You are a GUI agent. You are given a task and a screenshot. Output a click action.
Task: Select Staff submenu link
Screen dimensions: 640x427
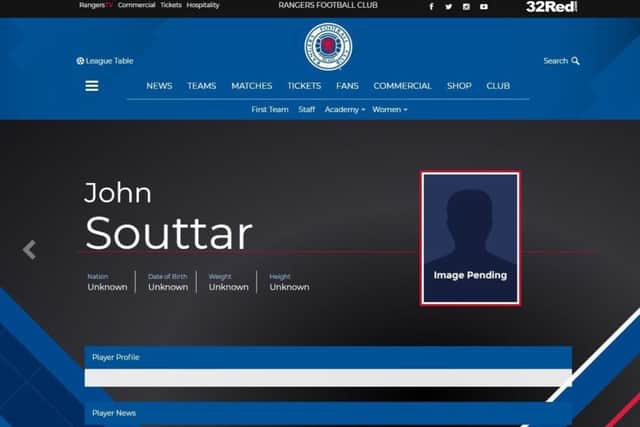pyautogui.click(x=307, y=109)
